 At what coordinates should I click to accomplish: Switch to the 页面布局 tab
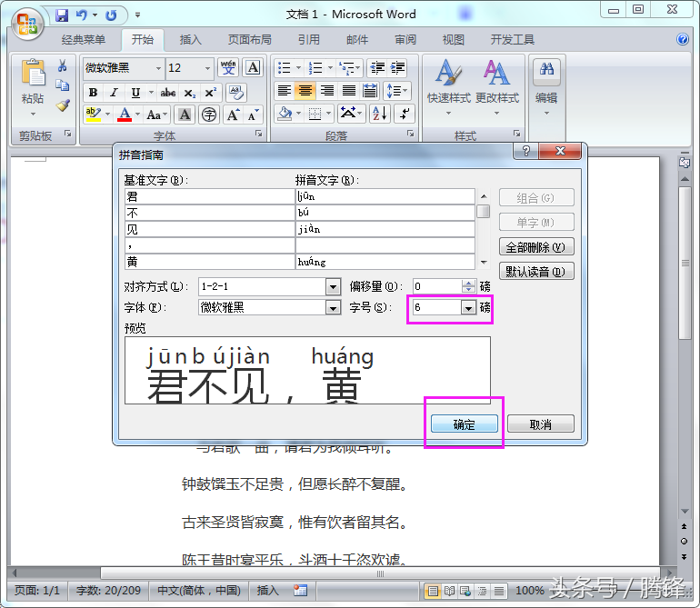click(x=250, y=40)
